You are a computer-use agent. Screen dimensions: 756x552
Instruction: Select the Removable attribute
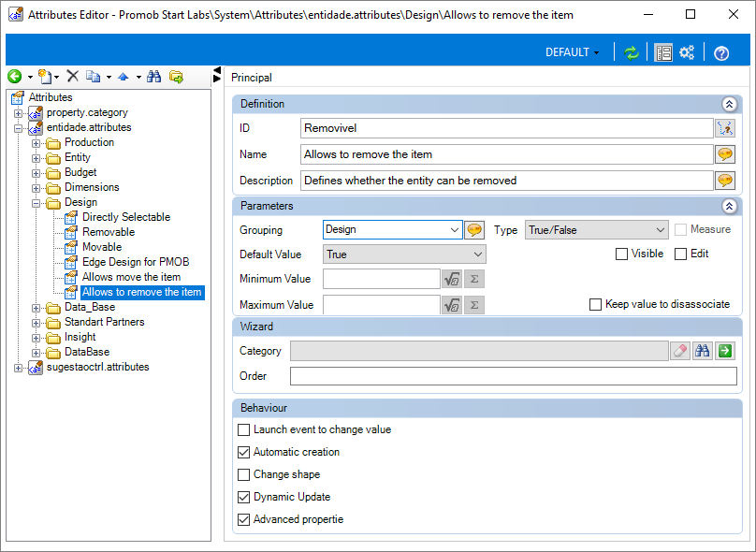click(x=109, y=232)
